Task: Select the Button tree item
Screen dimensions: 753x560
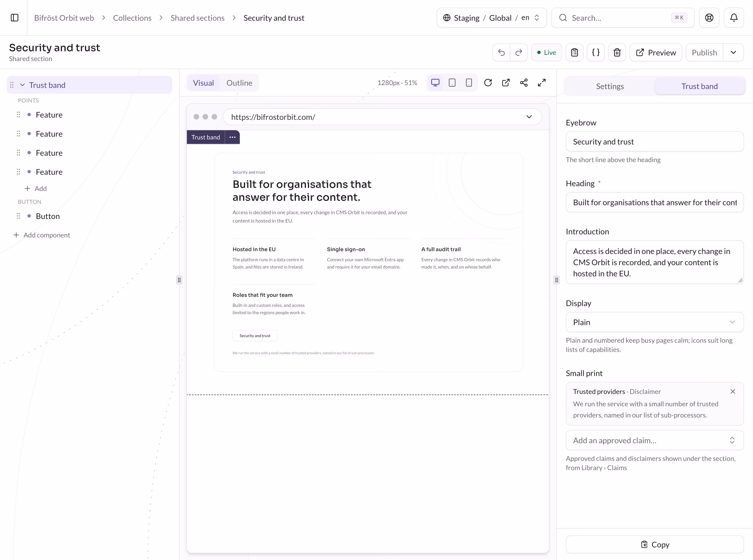Action: point(48,216)
